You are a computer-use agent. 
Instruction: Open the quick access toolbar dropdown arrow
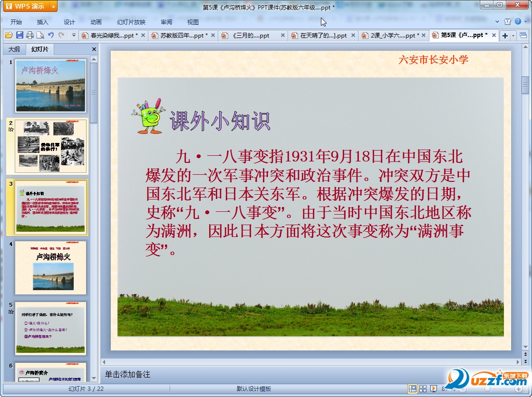pos(74,35)
